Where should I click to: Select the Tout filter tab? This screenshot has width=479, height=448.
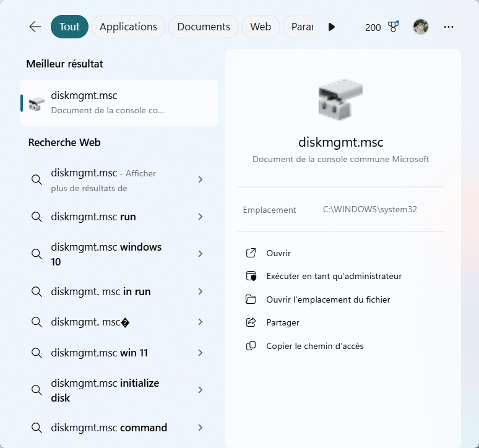[x=69, y=27]
